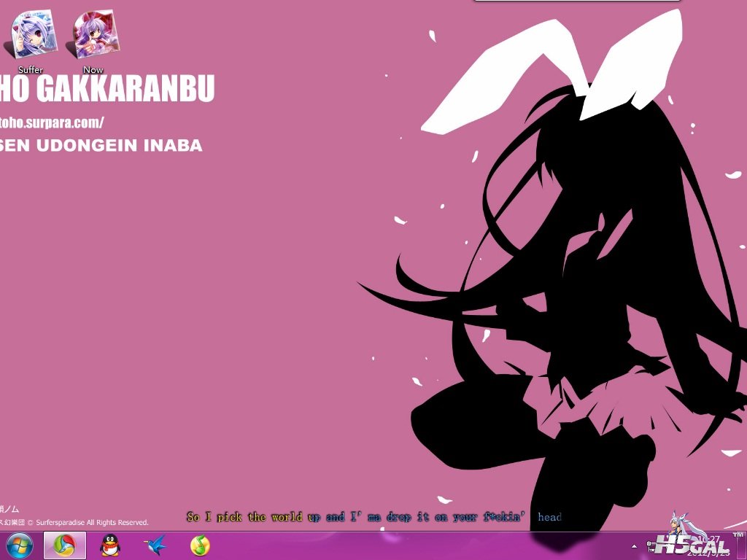Screen dimensions: 747x560
Task: Launch the QQ penguin taskbar icon
Action: click(110, 545)
